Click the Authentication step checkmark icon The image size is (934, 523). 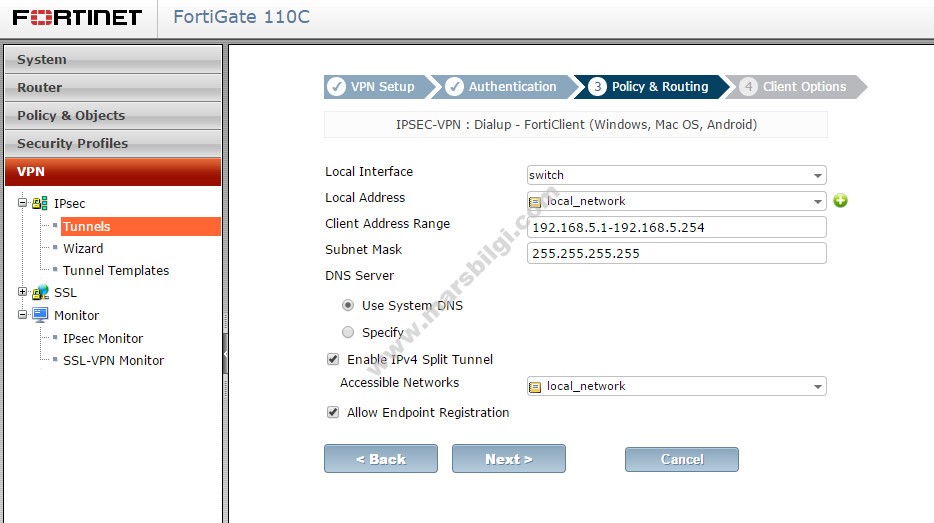click(455, 87)
